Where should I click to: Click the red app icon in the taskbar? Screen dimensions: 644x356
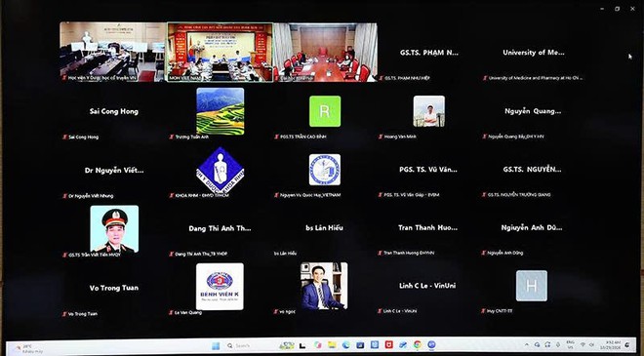pos(388,345)
